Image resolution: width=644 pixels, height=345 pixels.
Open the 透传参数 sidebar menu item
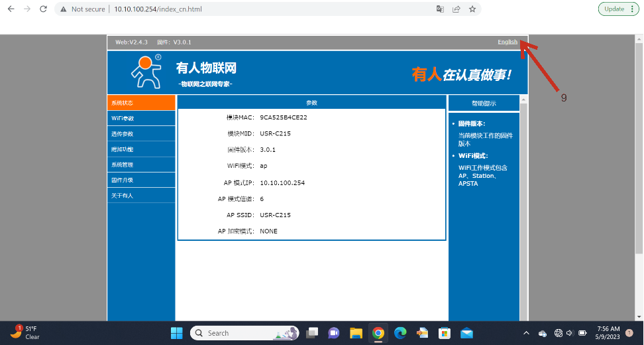(141, 133)
